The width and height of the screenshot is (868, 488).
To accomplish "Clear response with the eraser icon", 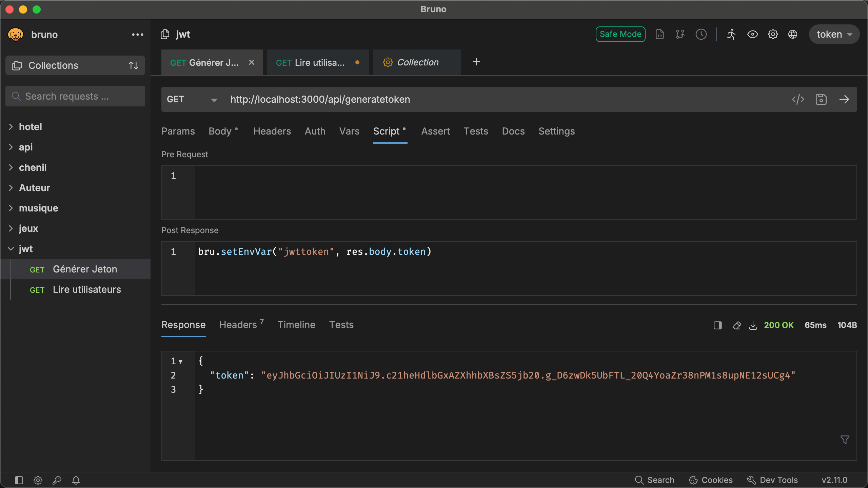I will click(x=736, y=325).
